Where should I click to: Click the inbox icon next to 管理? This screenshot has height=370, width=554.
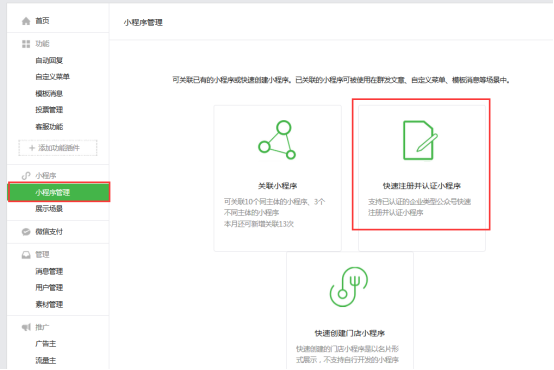coord(26,255)
